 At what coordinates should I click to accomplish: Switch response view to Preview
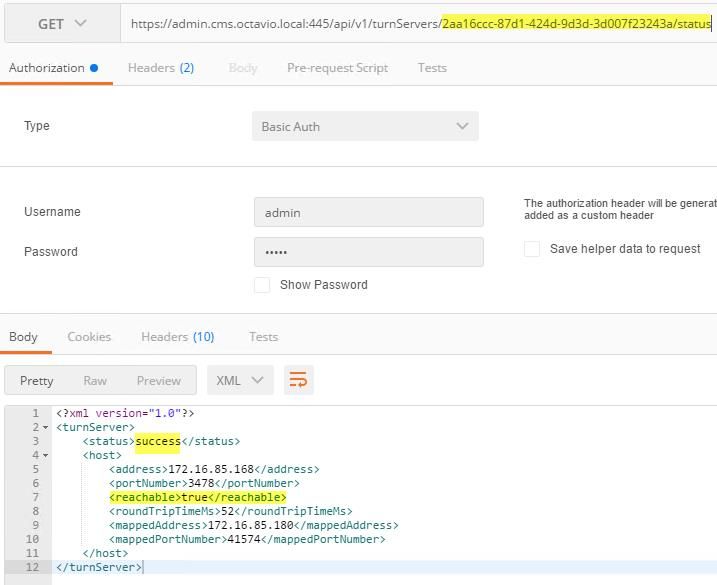(x=159, y=381)
